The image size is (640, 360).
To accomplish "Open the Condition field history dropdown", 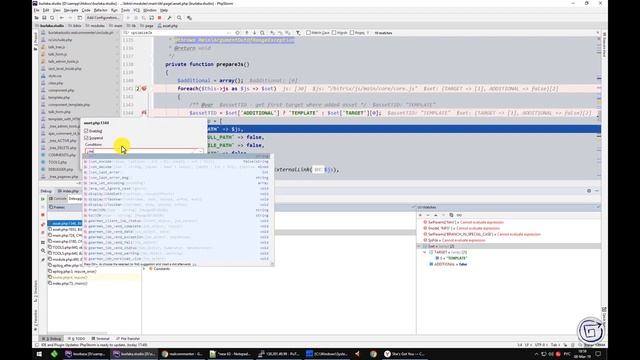I will click(x=200, y=151).
